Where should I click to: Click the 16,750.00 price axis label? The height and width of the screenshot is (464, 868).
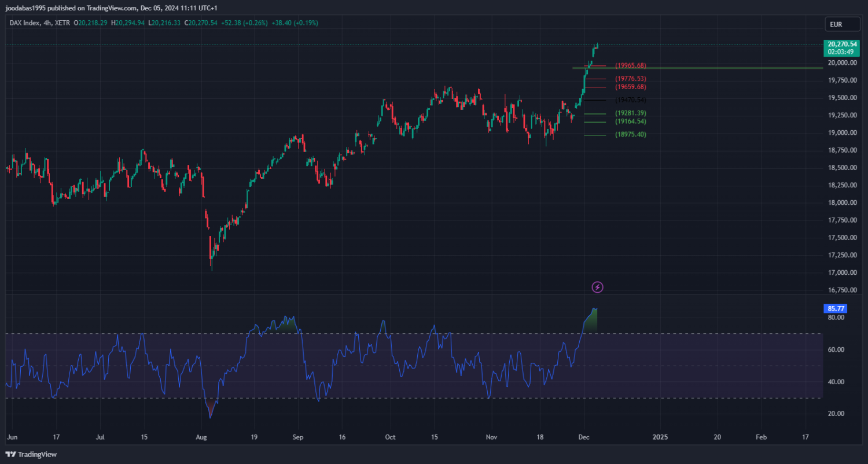click(x=842, y=290)
